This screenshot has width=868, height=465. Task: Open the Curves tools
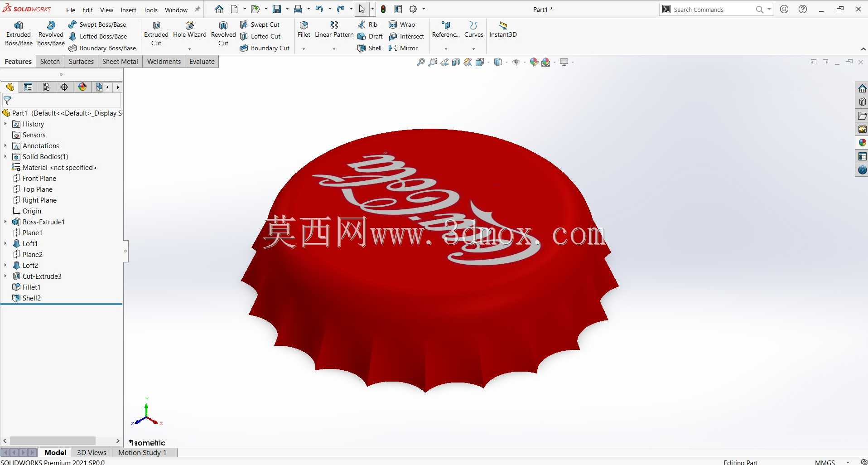[474, 30]
